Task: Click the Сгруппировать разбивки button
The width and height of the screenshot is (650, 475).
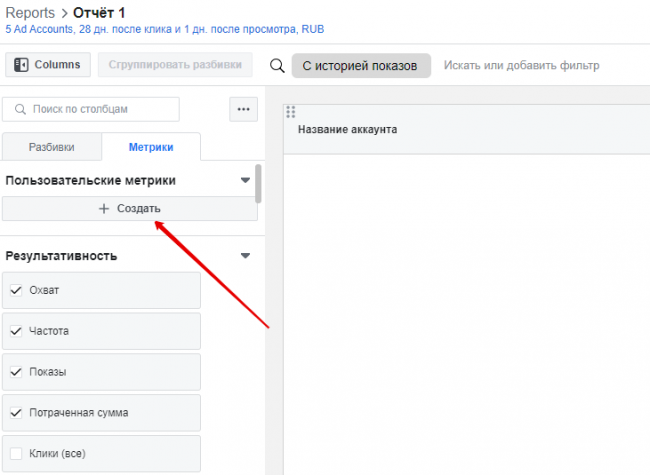Action: tap(176, 65)
